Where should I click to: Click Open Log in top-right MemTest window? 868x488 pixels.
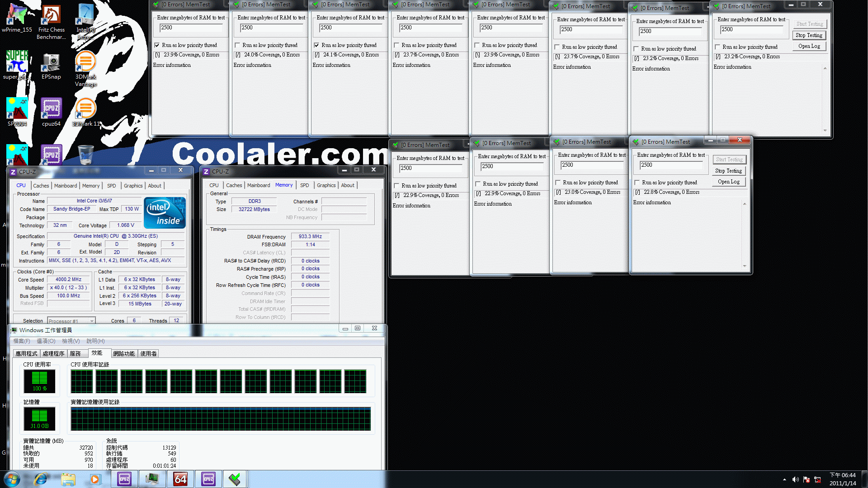809,46
